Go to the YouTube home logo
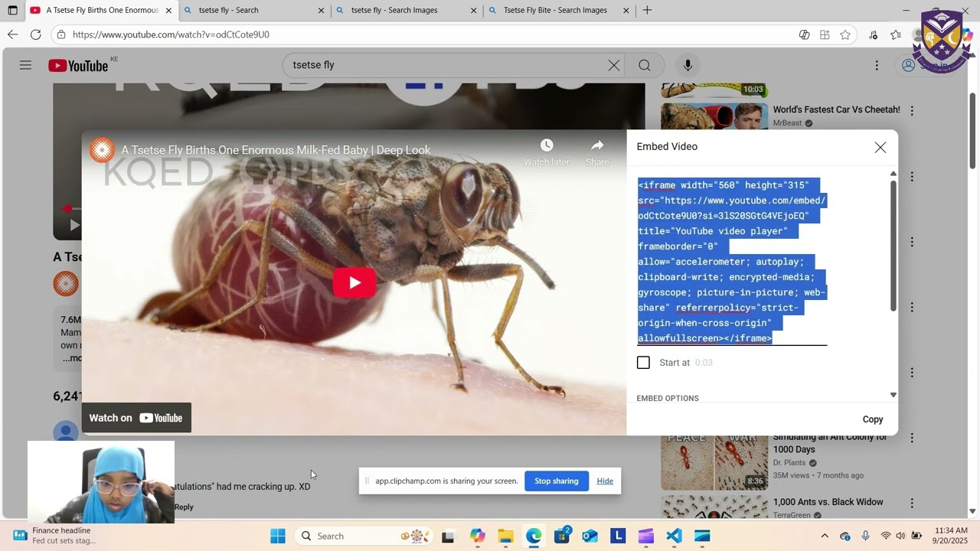 78,66
